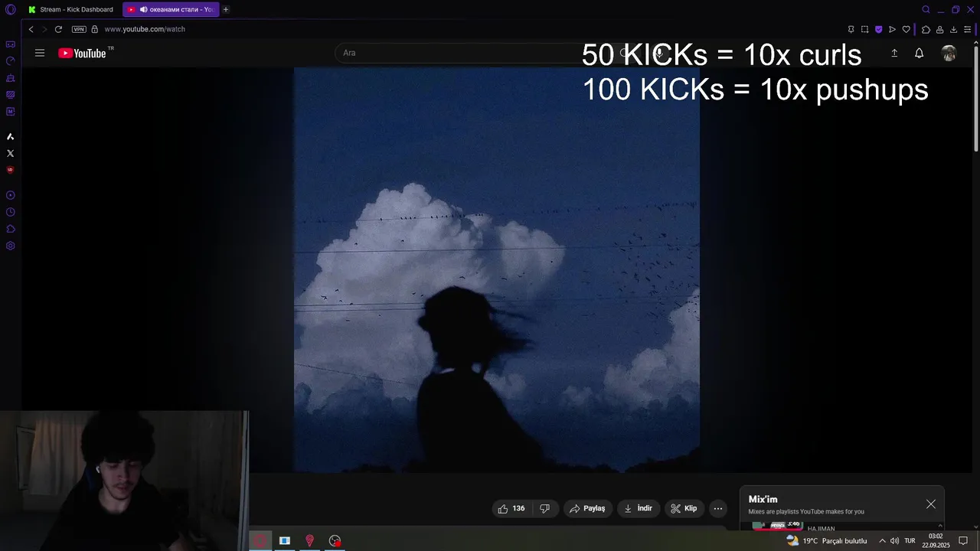The width and height of the screenshot is (980, 551).
Task: Search tabs with magnifier icon
Action: point(926,9)
